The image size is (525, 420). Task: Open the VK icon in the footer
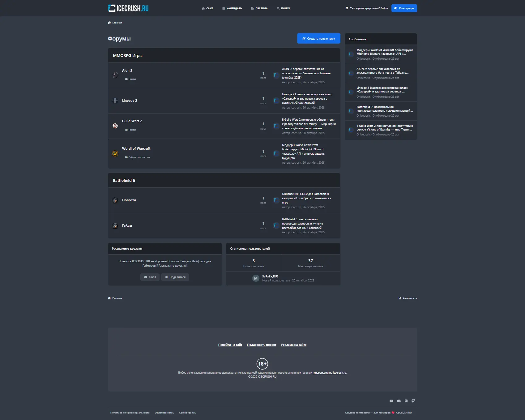click(406, 401)
